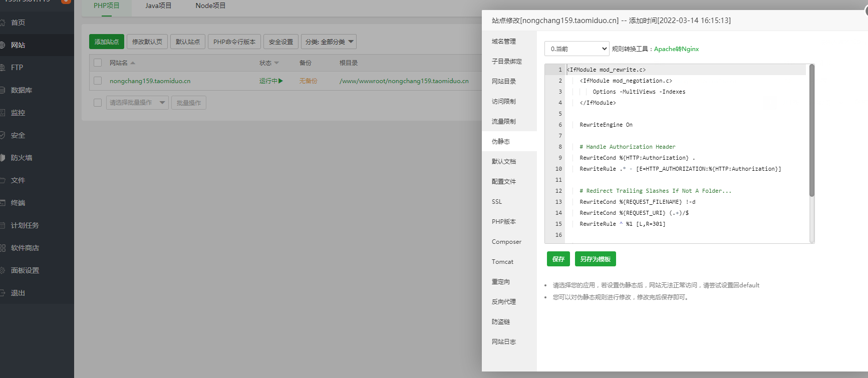Toggle the select-all checkbox in table header
This screenshot has width=868, height=378.
click(98, 63)
